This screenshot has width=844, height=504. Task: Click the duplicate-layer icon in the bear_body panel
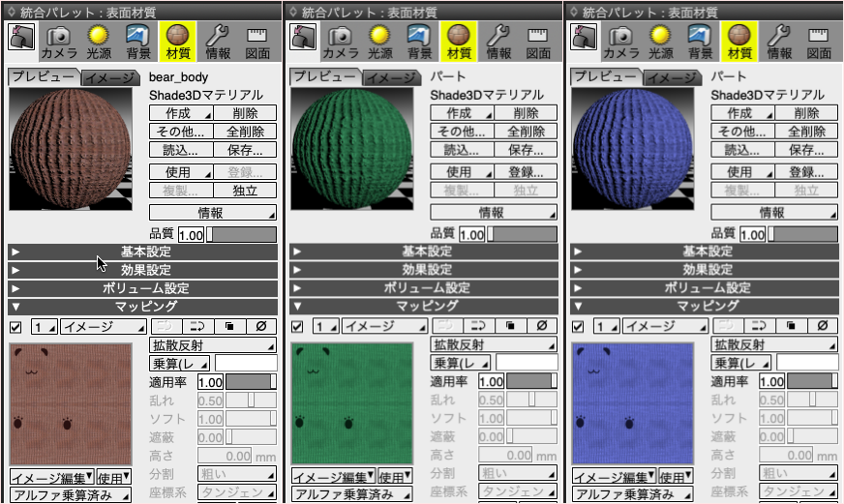click(229, 326)
